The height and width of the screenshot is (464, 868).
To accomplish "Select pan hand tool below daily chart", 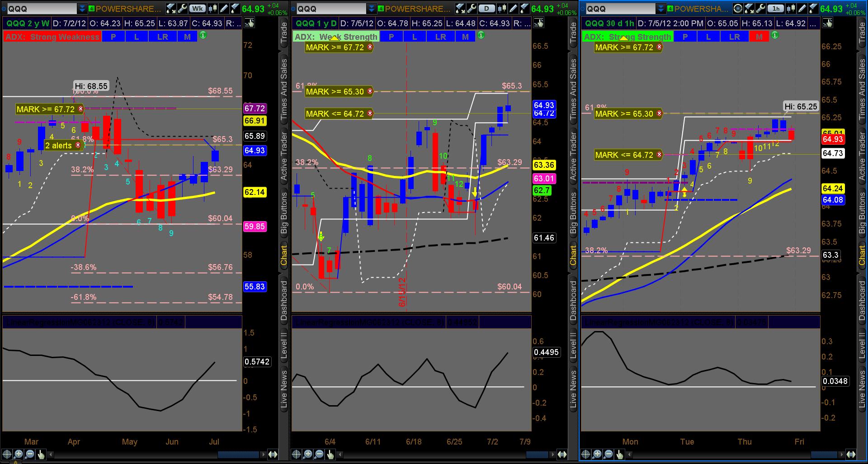I will (x=330, y=455).
